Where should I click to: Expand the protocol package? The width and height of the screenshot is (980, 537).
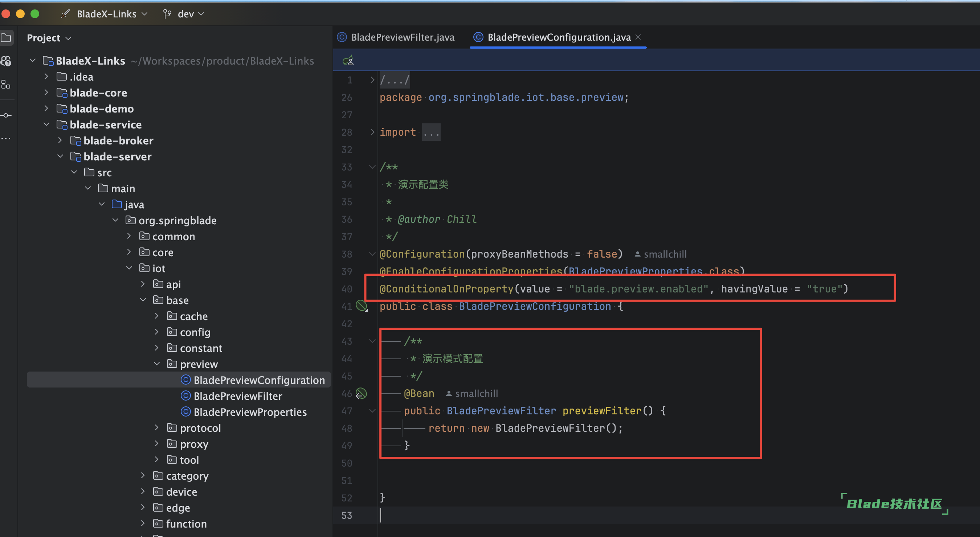click(156, 428)
